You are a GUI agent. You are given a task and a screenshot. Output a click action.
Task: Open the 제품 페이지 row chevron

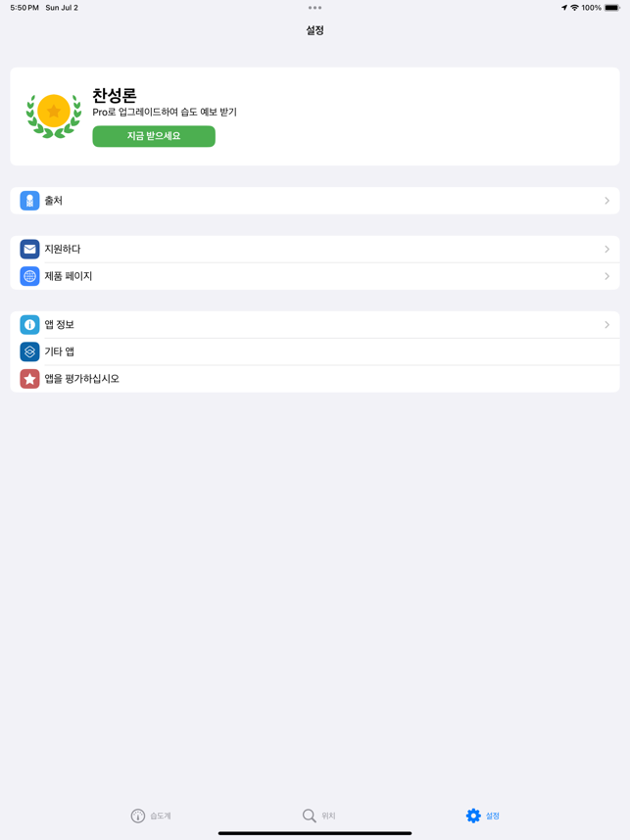(606, 276)
